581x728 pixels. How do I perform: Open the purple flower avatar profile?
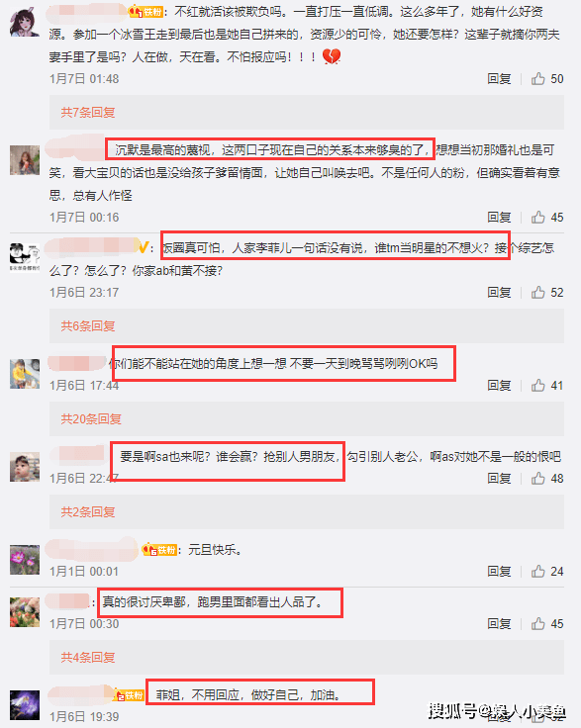tap(25, 560)
